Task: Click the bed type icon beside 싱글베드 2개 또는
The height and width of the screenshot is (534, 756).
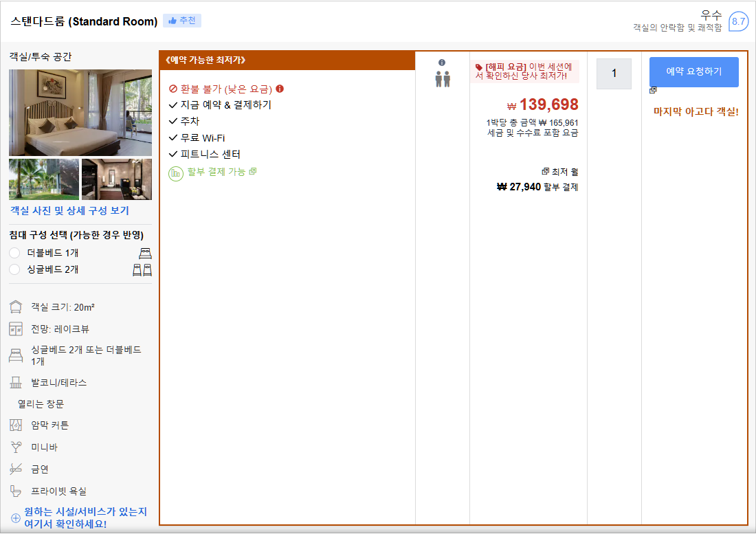Action: (x=16, y=356)
